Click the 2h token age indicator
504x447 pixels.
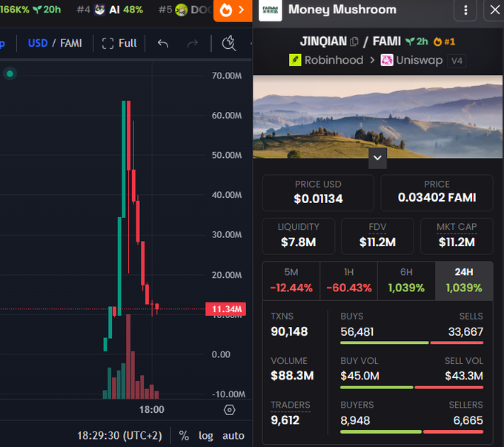click(417, 42)
